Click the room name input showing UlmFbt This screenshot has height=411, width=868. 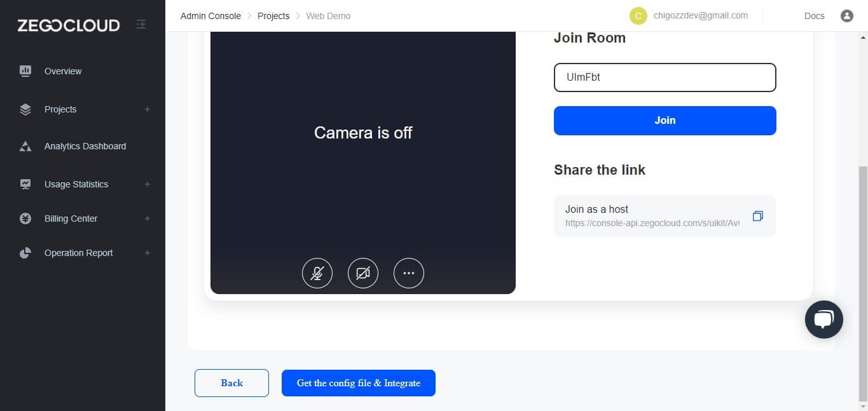click(x=665, y=77)
